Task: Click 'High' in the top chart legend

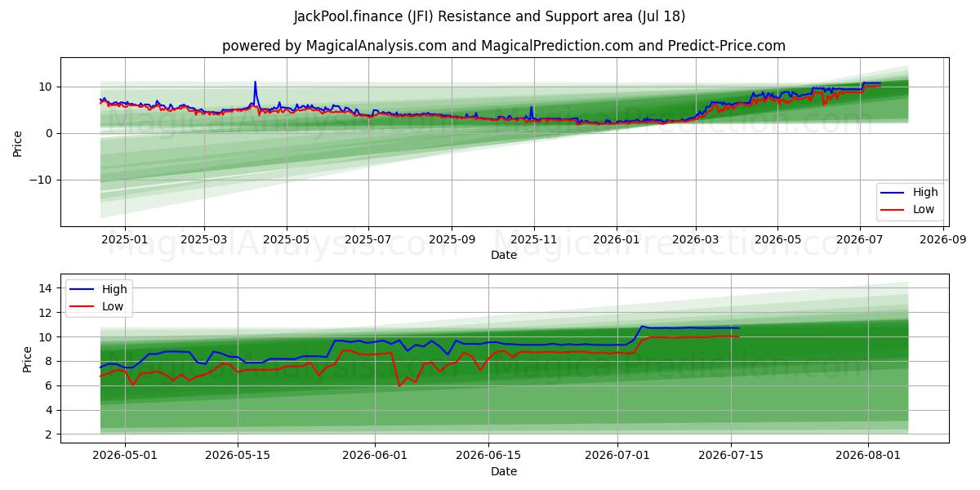Action: (x=925, y=193)
